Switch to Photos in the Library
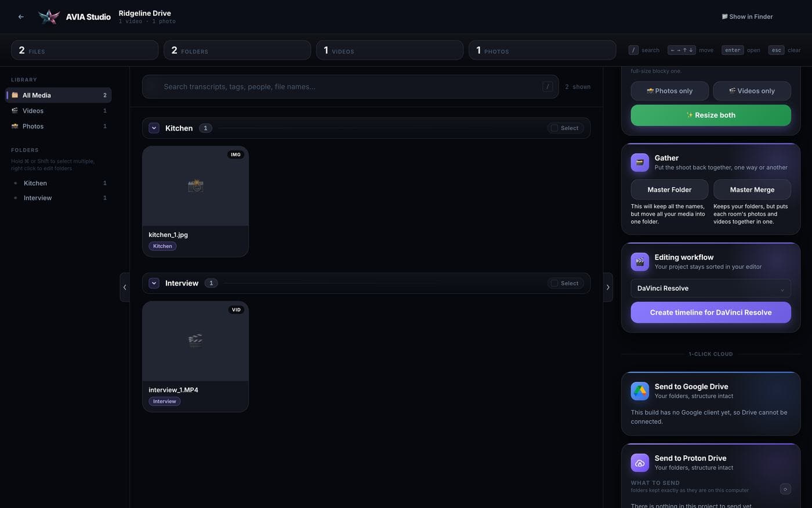The image size is (812, 508). [59, 126]
